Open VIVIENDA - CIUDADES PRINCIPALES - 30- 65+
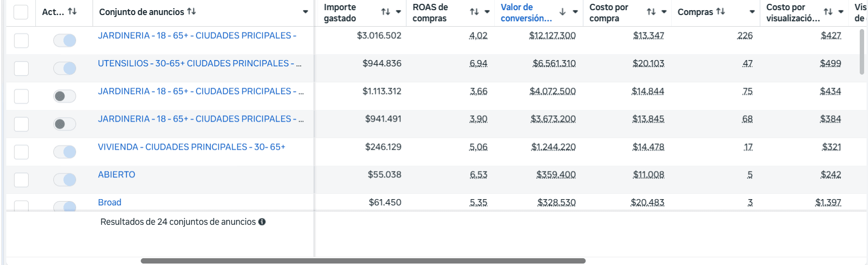 pyautogui.click(x=191, y=147)
